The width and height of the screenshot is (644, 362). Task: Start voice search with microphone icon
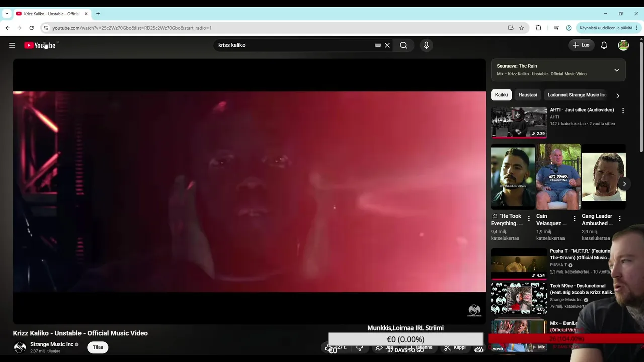pos(426,45)
